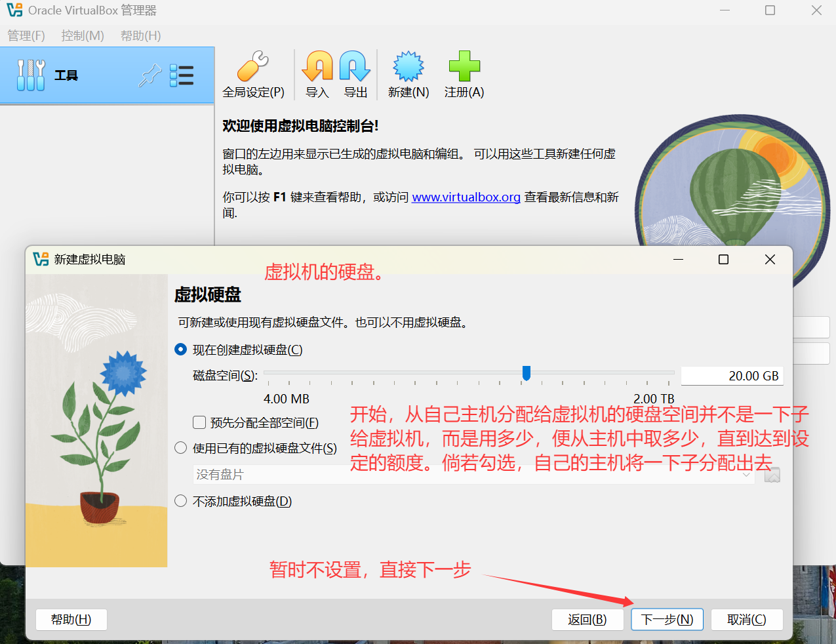The image size is (836, 644).
Task: Close the 新建虚拟电脑 wizard window
Action: coord(770,259)
